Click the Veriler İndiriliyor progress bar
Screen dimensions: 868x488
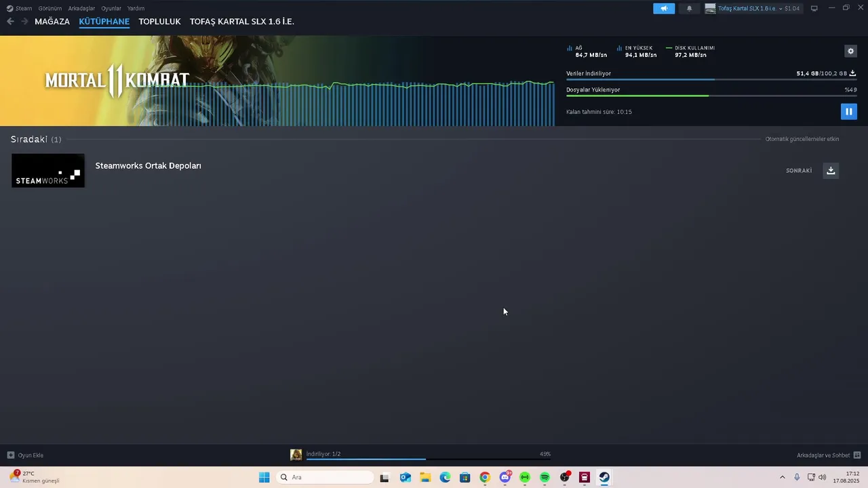coord(711,80)
